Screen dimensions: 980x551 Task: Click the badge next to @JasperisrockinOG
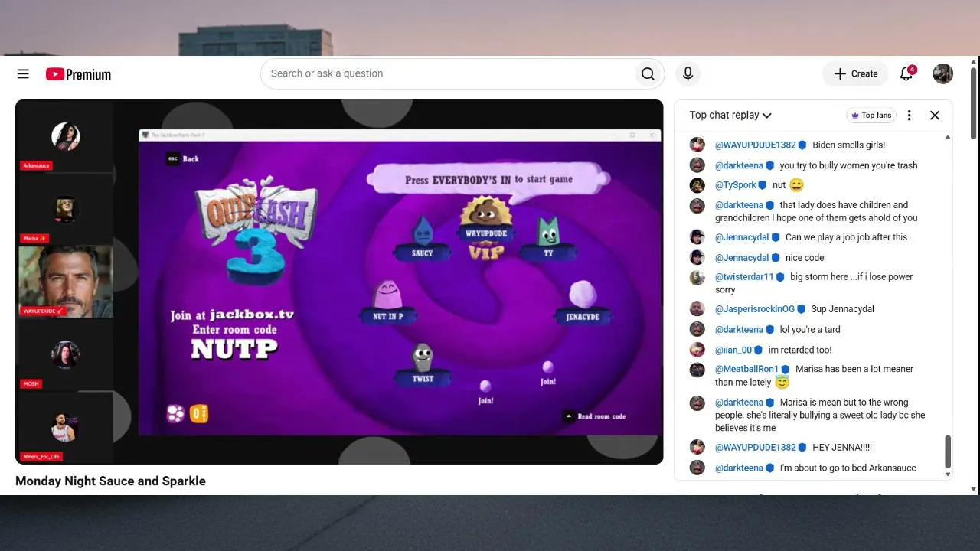tap(801, 309)
